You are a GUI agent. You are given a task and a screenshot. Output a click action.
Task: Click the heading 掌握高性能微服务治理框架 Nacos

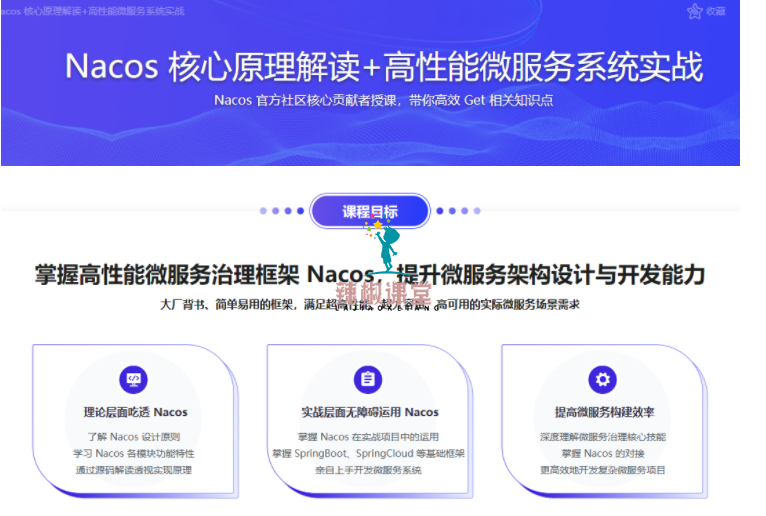click(370, 275)
